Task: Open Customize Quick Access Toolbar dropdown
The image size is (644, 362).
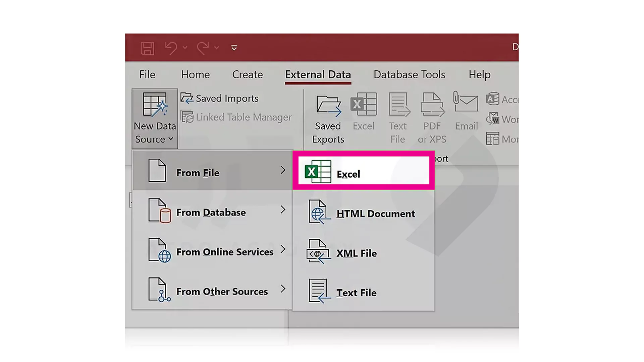Action: pyautogui.click(x=234, y=48)
